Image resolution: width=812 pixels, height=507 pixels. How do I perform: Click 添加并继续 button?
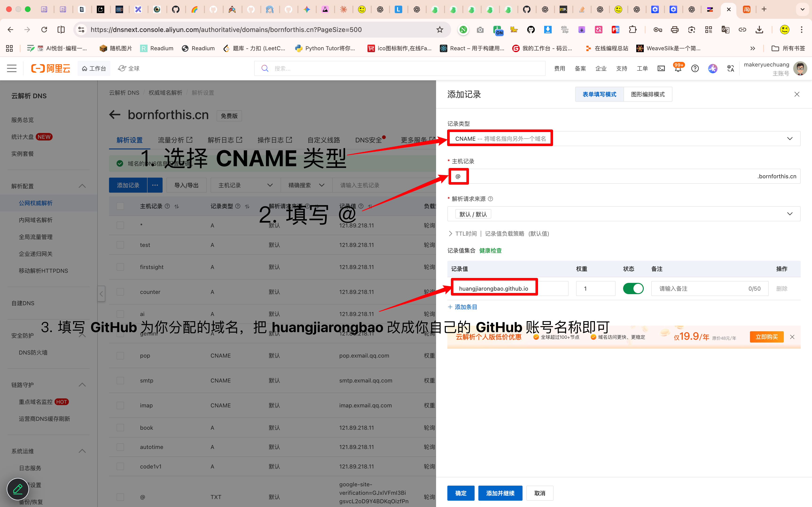(500, 493)
